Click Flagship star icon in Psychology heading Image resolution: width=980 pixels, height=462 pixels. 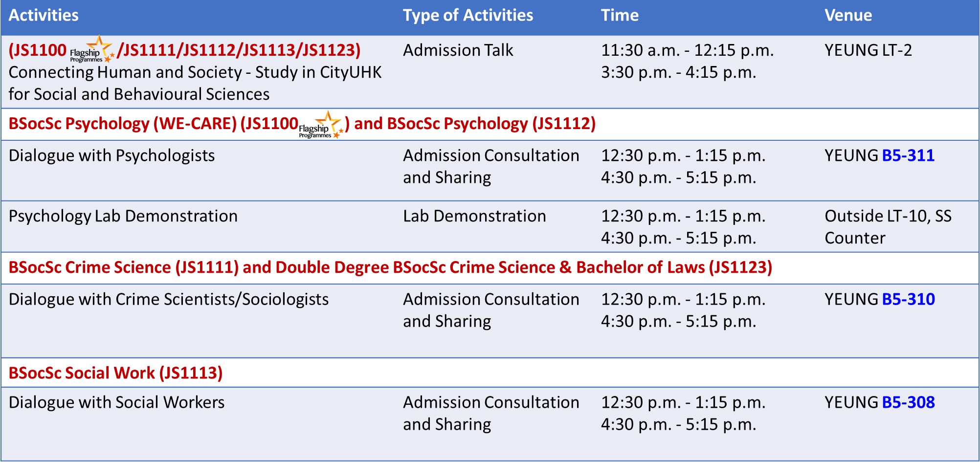pos(322,125)
